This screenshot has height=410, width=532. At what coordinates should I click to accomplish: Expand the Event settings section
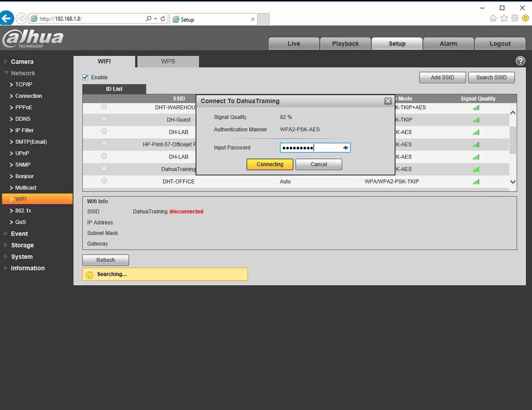[x=19, y=233]
